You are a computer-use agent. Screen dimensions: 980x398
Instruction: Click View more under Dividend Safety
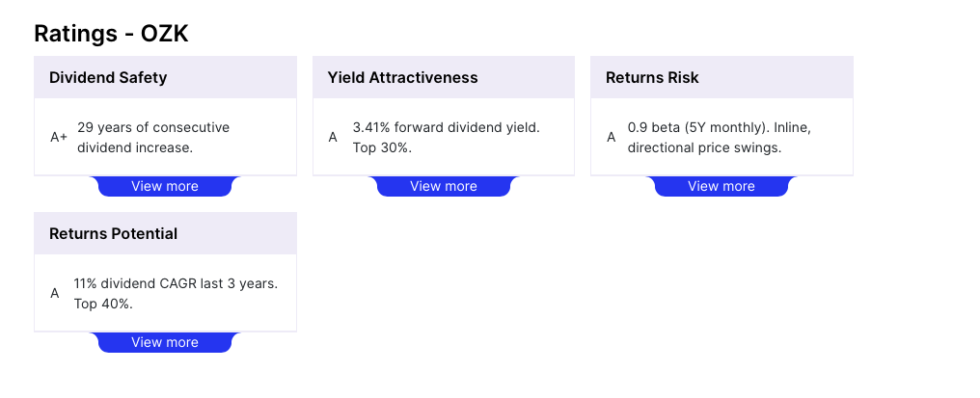pos(165,186)
